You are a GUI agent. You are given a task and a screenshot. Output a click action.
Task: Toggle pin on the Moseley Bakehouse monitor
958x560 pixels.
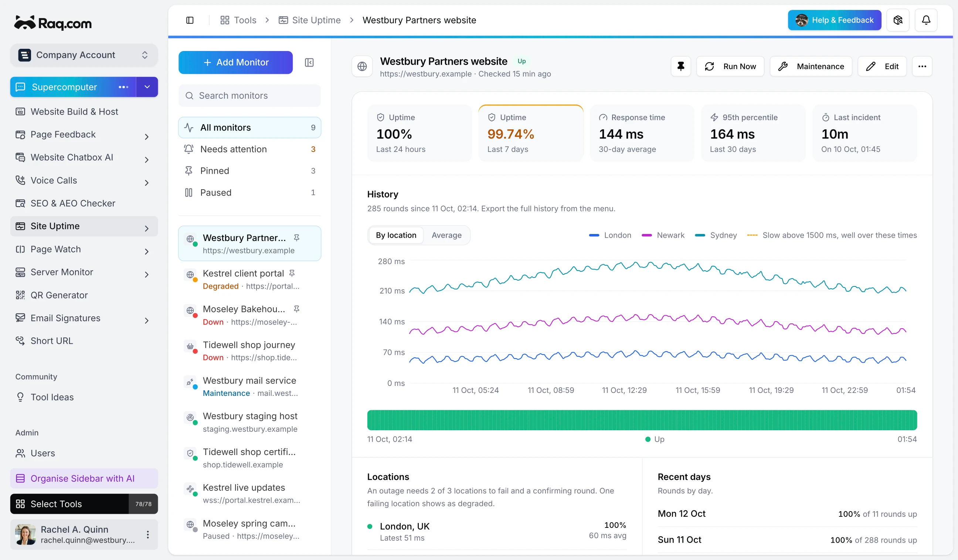point(296,309)
